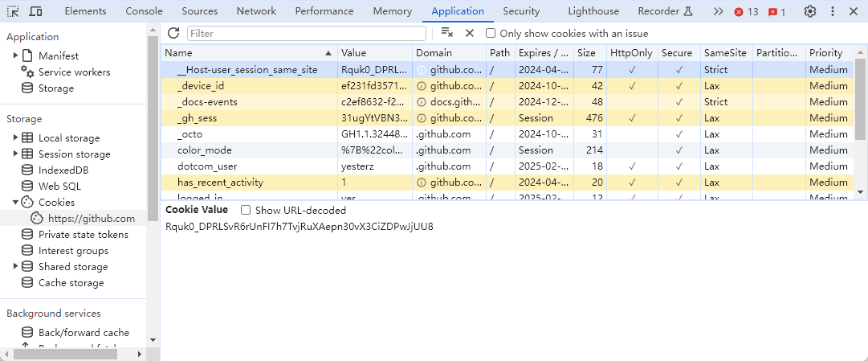
Task: Click info icon beside _gh_sess domain
Action: tap(422, 118)
